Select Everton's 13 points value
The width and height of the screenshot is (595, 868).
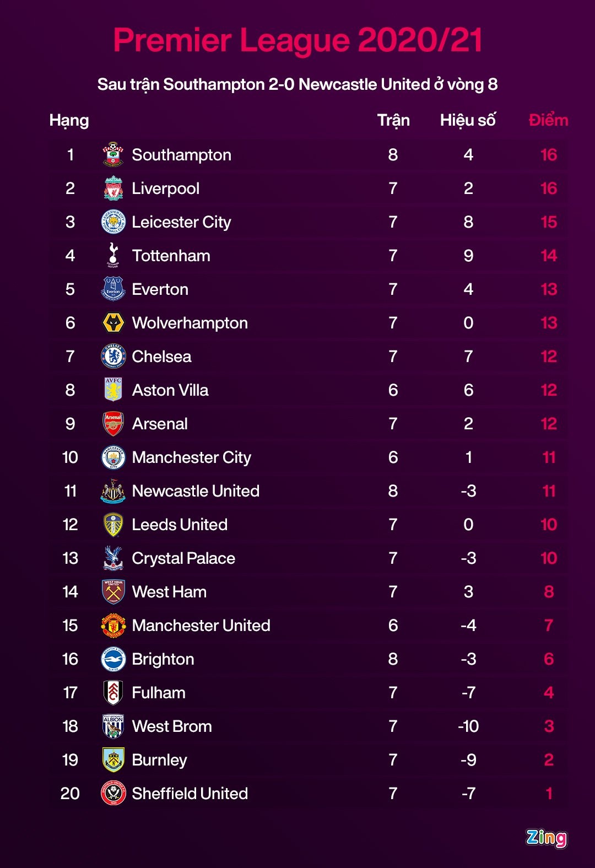click(x=549, y=289)
